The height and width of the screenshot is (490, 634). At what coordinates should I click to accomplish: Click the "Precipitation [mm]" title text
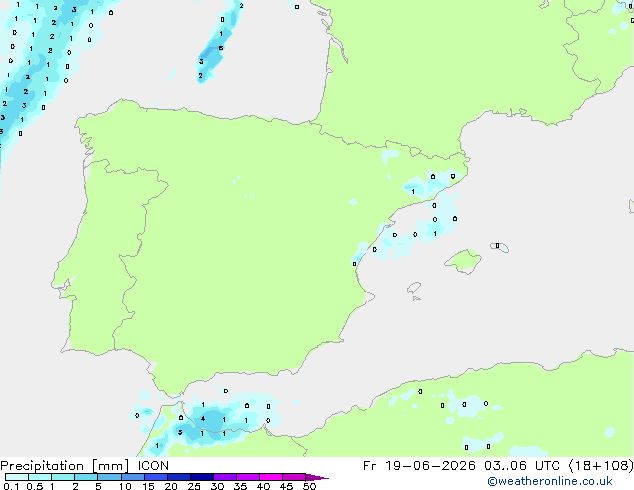click(x=64, y=466)
